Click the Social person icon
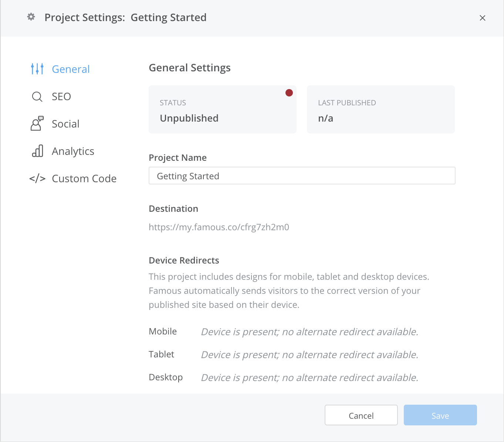 pyautogui.click(x=37, y=124)
